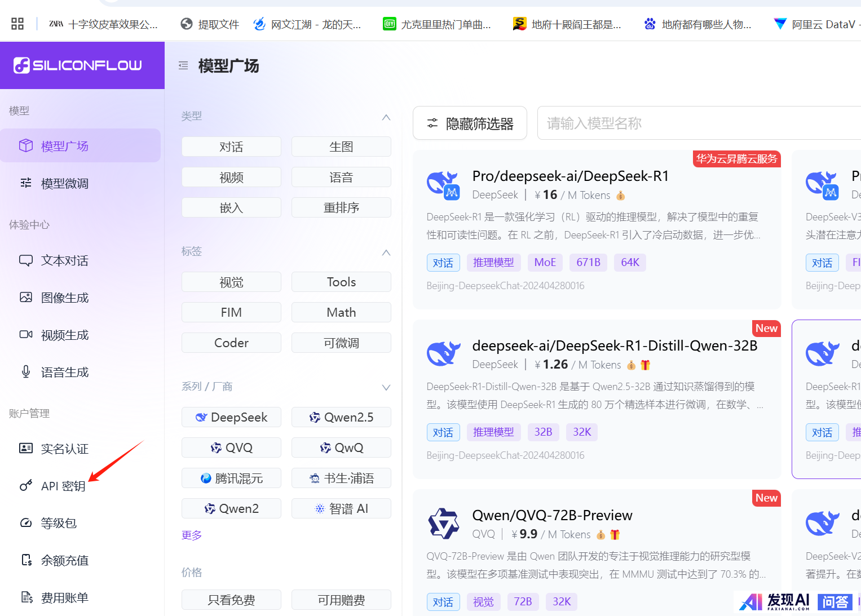The height and width of the screenshot is (616, 861).
Task: Filter by Qwen2.5 series
Action: (341, 417)
